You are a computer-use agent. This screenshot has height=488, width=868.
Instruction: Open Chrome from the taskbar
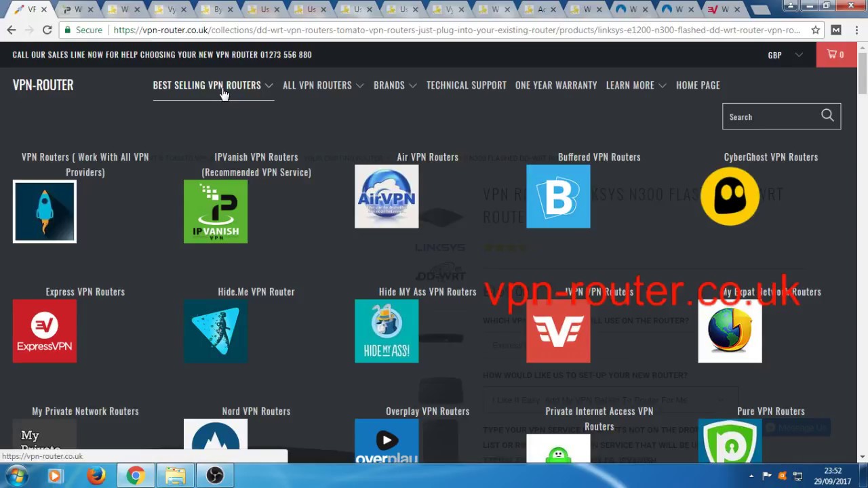click(x=136, y=476)
